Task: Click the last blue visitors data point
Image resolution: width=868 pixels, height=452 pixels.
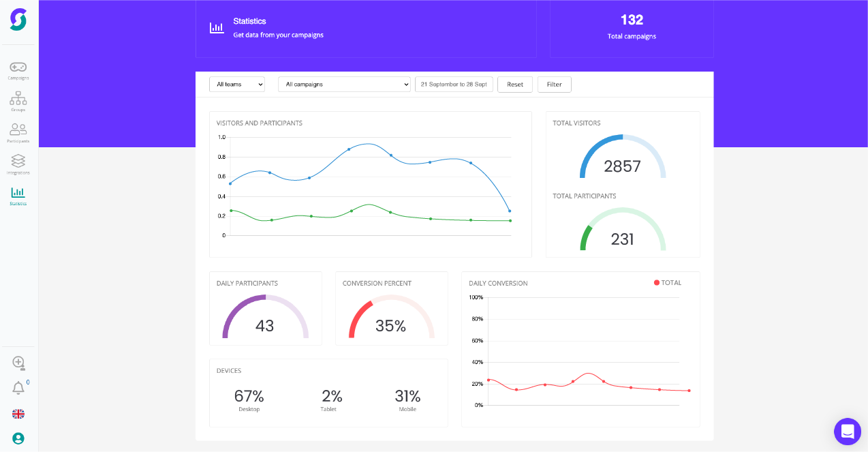Action: coord(510,211)
